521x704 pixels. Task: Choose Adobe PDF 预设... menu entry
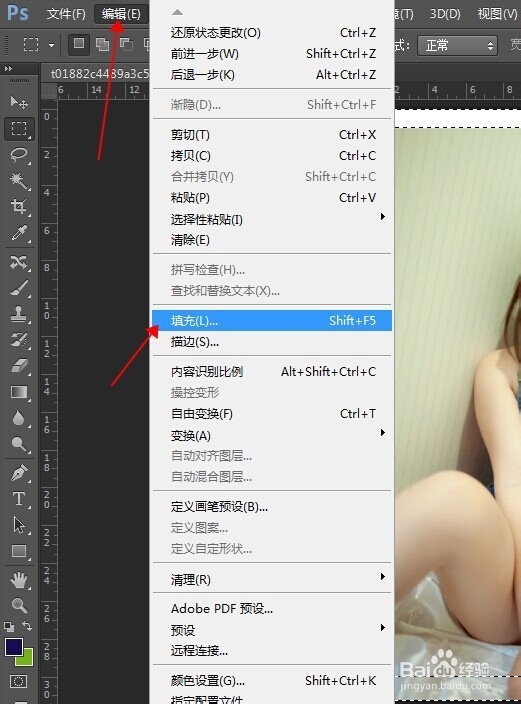[x=272, y=609]
